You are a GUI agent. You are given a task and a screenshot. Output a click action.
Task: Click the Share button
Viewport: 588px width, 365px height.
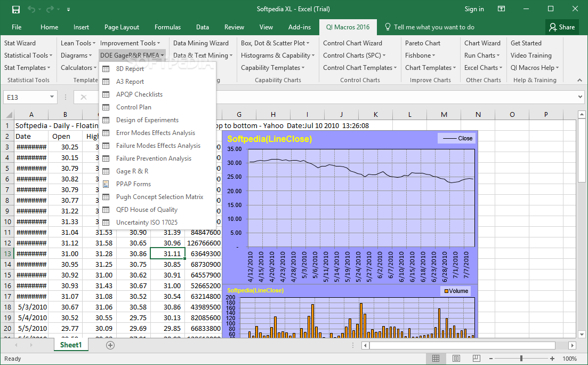[562, 27]
